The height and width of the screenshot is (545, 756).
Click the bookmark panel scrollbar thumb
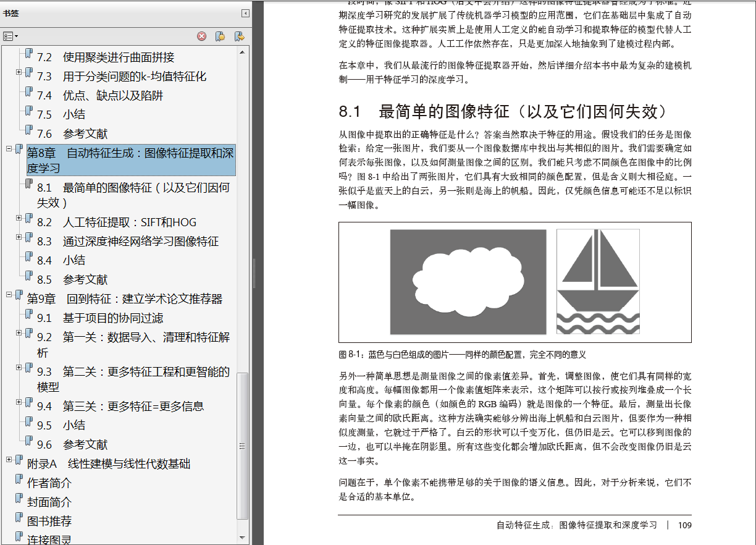click(x=243, y=446)
